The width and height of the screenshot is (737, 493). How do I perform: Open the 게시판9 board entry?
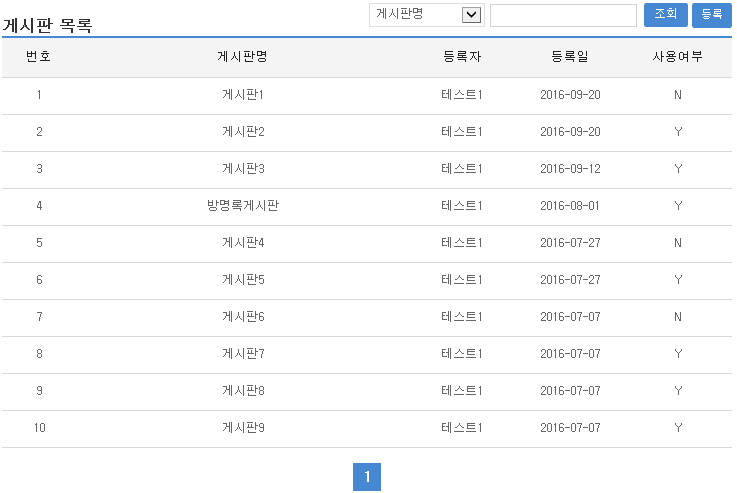[x=242, y=428]
